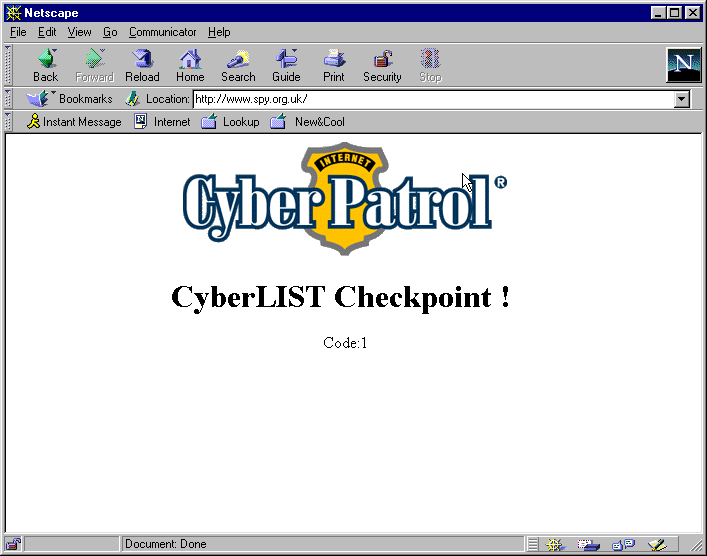Open the Bookmarks quickfile menu
707x556 pixels.
69,99
